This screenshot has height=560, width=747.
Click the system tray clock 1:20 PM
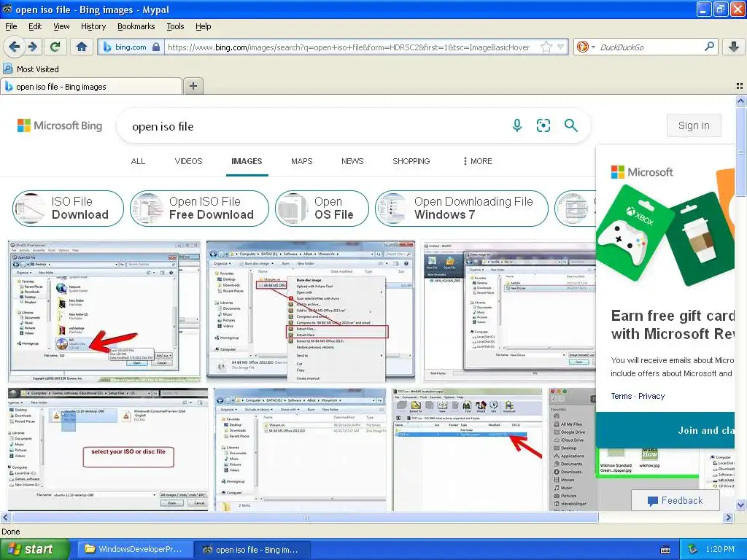720,549
